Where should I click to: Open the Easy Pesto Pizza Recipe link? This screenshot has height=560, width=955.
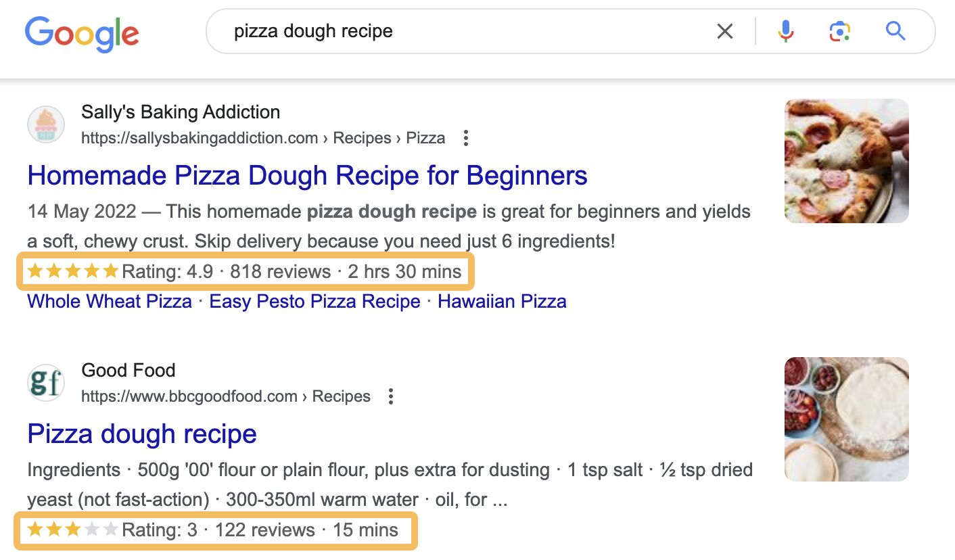[x=314, y=301]
